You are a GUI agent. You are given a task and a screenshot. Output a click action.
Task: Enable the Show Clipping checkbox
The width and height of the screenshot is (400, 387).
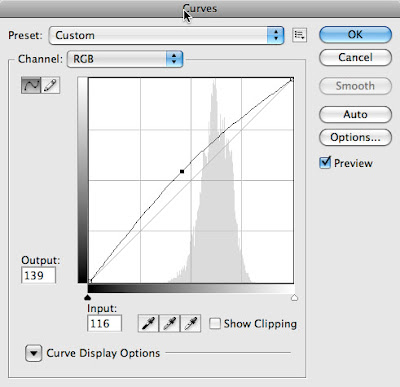(x=215, y=323)
